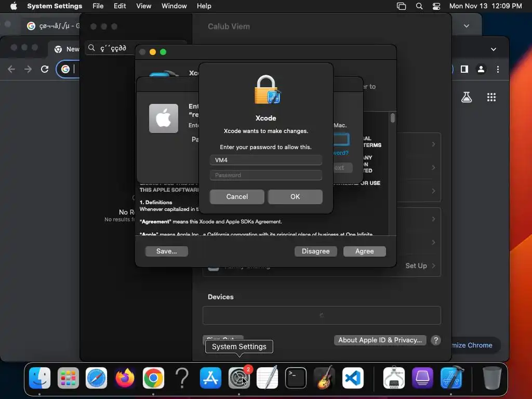Click the question mark app in dock
Screen dimensions: 532x399
coord(182,378)
